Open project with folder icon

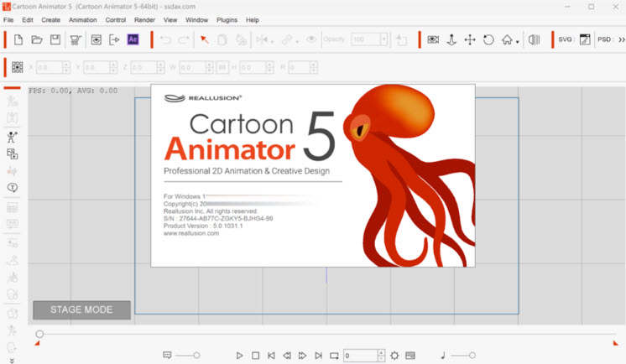tap(37, 39)
